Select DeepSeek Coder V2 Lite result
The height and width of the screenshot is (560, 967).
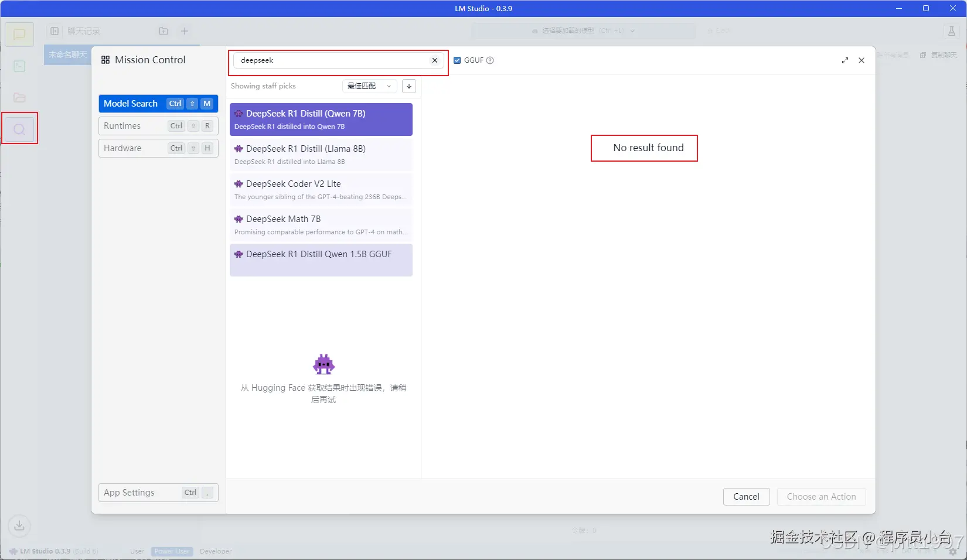pyautogui.click(x=321, y=190)
